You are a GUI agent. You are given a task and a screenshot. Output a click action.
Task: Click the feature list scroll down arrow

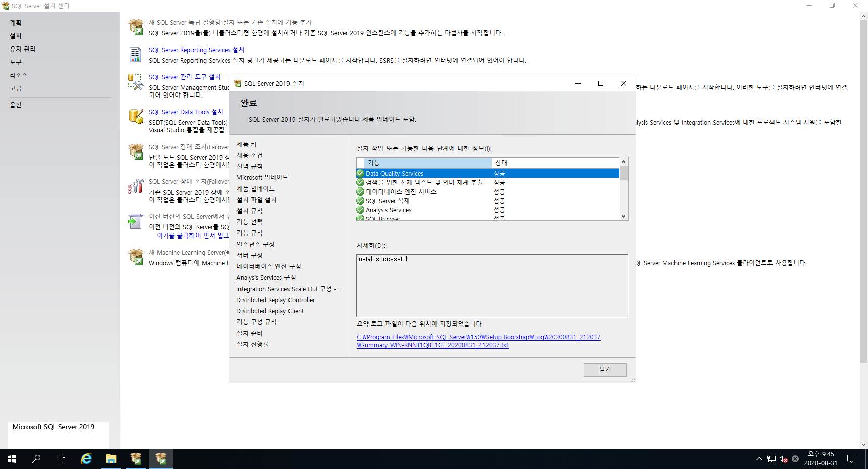pyautogui.click(x=623, y=216)
